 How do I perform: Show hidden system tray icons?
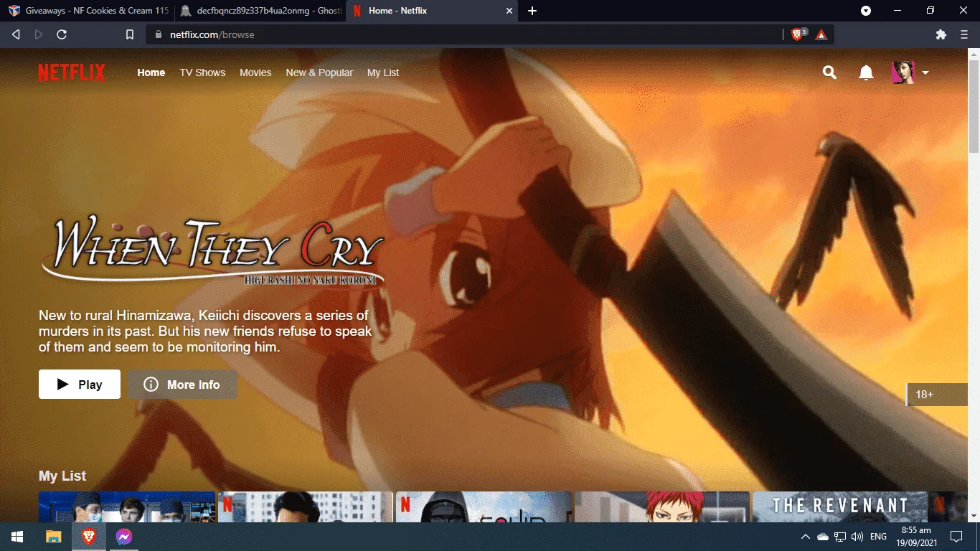click(x=806, y=537)
